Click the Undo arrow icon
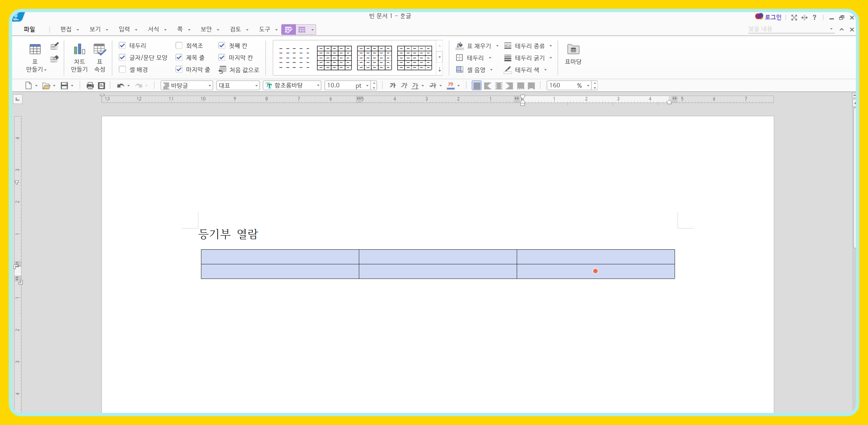This screenshot has height=425, width=868. click(x=120, y=86)
